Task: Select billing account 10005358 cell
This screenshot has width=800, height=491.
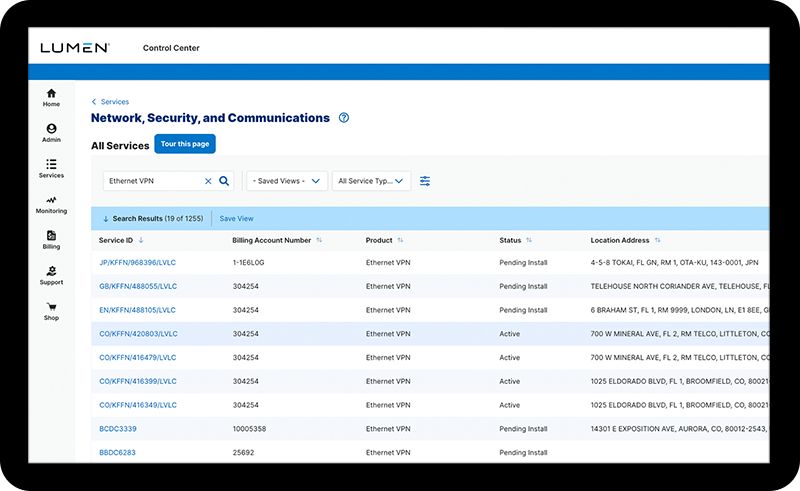Action: click(x=249, y=429)
